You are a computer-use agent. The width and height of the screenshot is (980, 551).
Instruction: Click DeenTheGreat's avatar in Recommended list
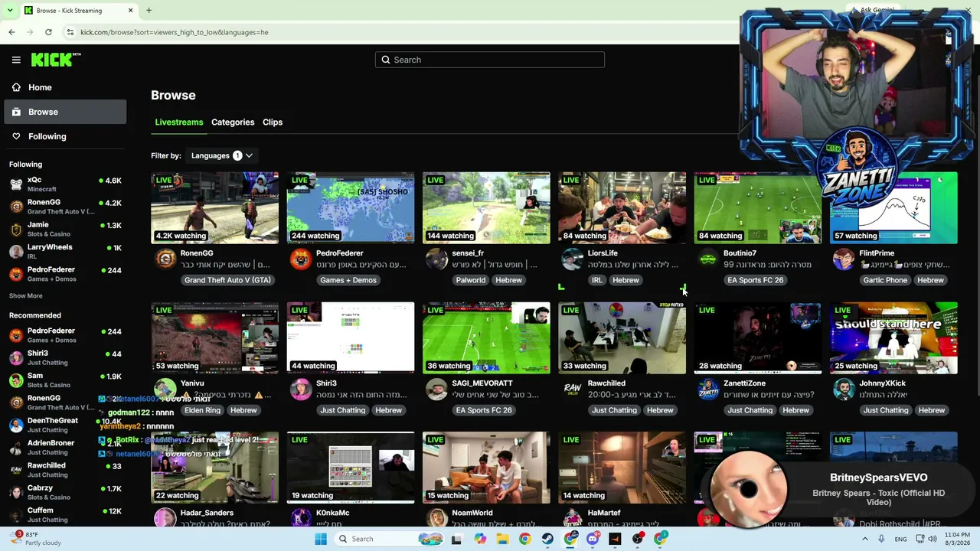16,425
